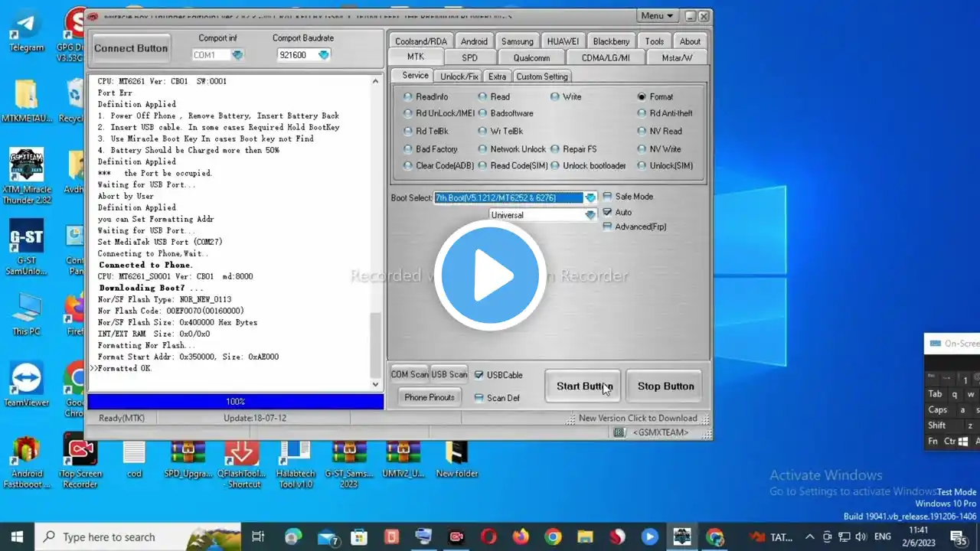Select the ReadInfo radio option
This screenshot has height=551, width=980.
coord(408,97)
